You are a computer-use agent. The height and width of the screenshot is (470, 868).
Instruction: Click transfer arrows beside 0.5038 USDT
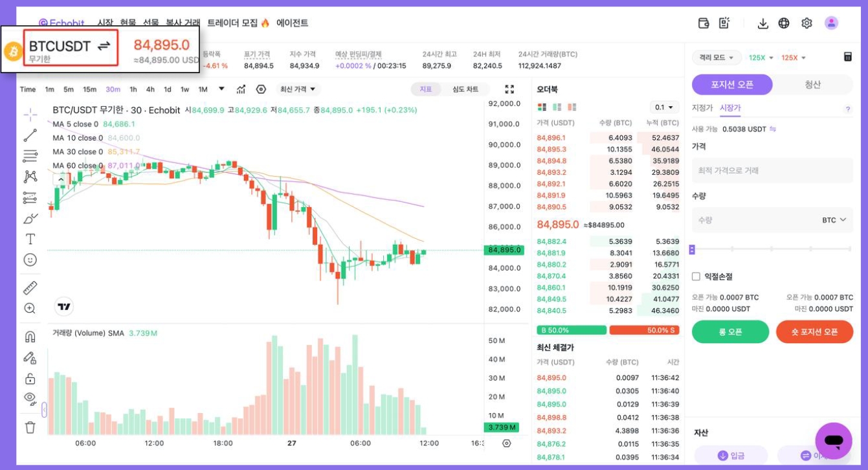(773, 129)
